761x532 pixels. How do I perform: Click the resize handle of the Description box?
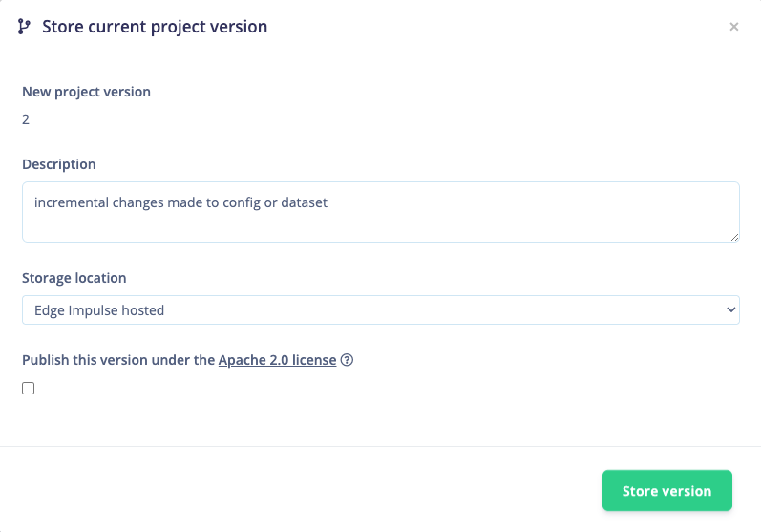[x=733, y=236]
